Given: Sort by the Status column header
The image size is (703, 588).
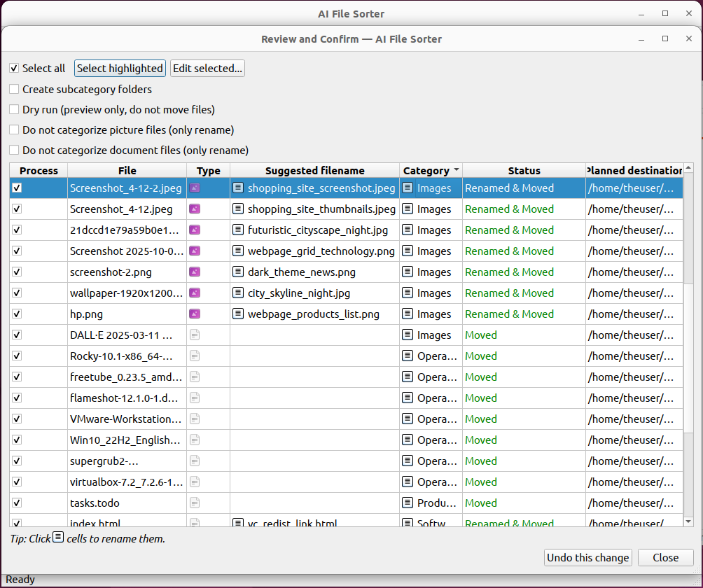Looking at the screenshot, I should pyautogui.click(x=524, y=170).
